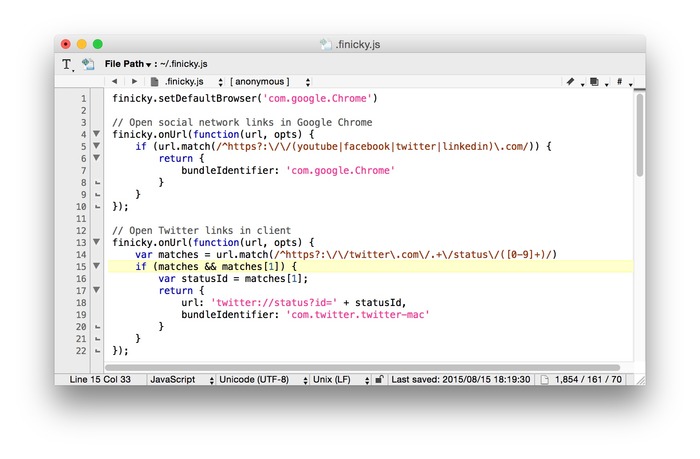Click 'com.twitter.twitter-mac' string on line 19
700x459 pixels.
tap(358, 315)
